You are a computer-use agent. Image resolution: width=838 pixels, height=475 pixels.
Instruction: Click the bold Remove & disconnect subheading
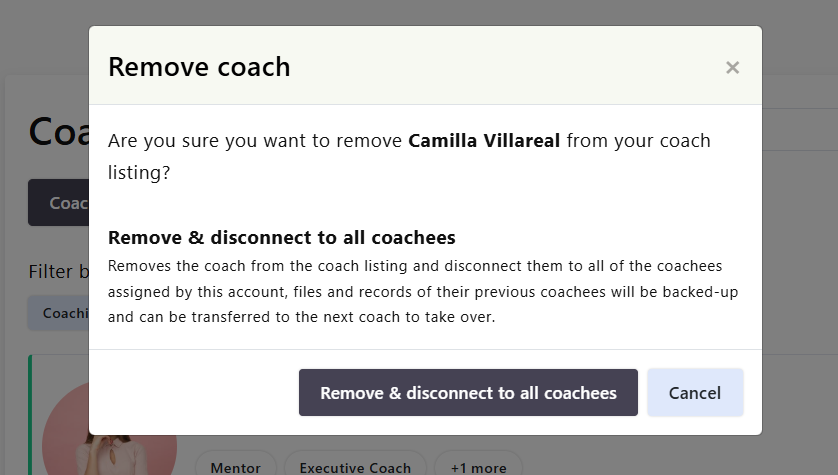281,238
